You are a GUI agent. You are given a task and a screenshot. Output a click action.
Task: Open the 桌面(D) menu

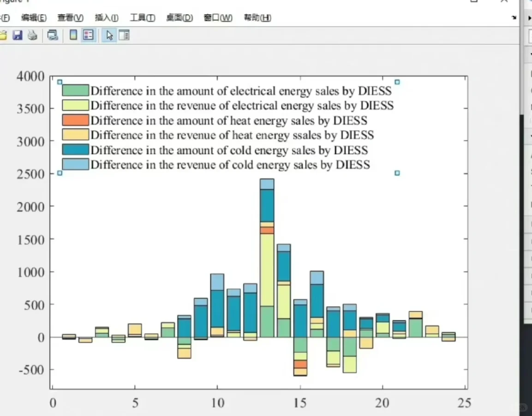click(179, 18)
